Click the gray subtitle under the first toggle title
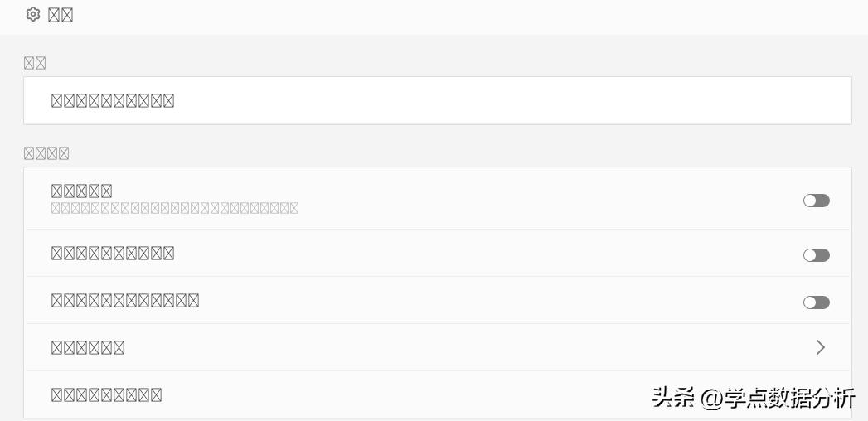Viewport: 868px width, 421px height. point(175,209)
